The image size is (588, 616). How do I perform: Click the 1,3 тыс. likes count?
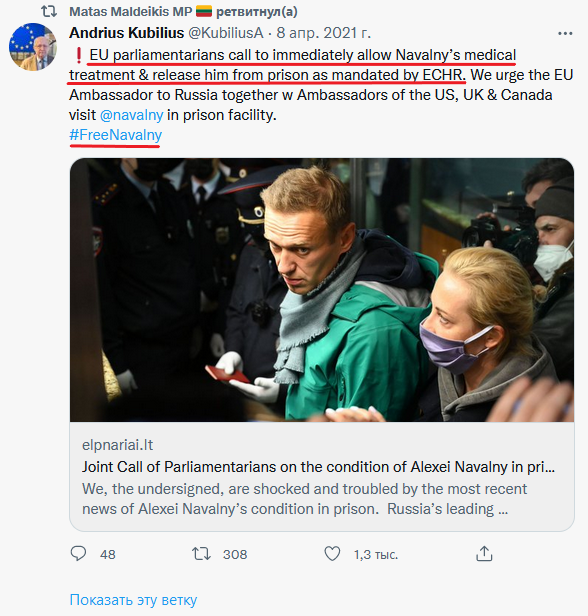[376, 554]
